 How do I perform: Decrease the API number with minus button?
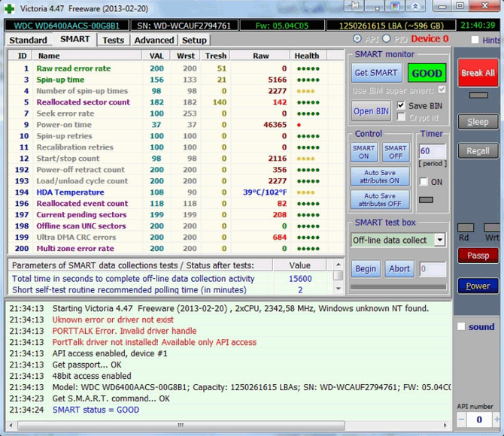[462, 420]
